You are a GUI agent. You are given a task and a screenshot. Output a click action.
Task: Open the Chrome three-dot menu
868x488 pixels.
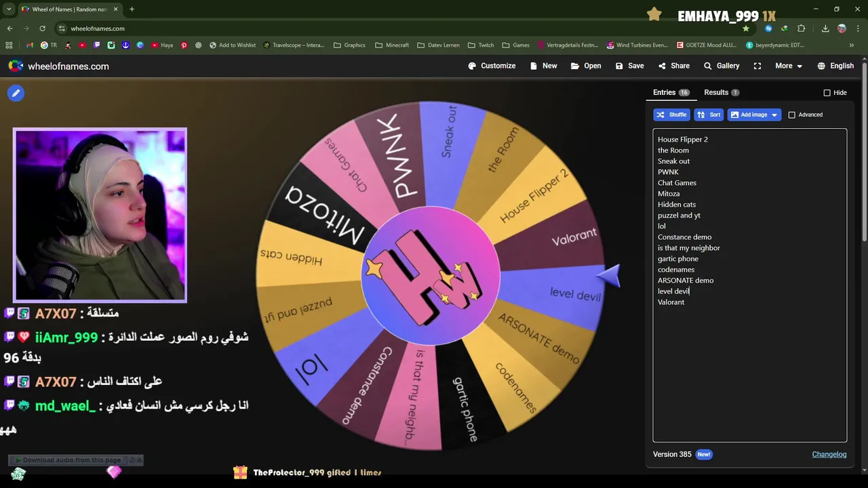[858, 28]
